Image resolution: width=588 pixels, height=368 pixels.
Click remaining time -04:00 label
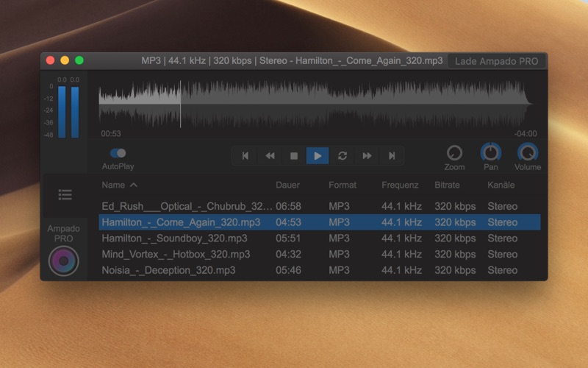526,134
